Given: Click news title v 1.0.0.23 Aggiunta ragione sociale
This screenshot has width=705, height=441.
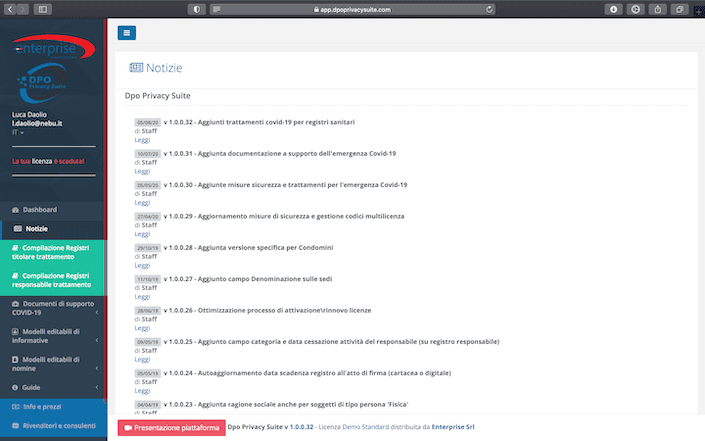Looking at the screenshot, I should coord(286,405).
